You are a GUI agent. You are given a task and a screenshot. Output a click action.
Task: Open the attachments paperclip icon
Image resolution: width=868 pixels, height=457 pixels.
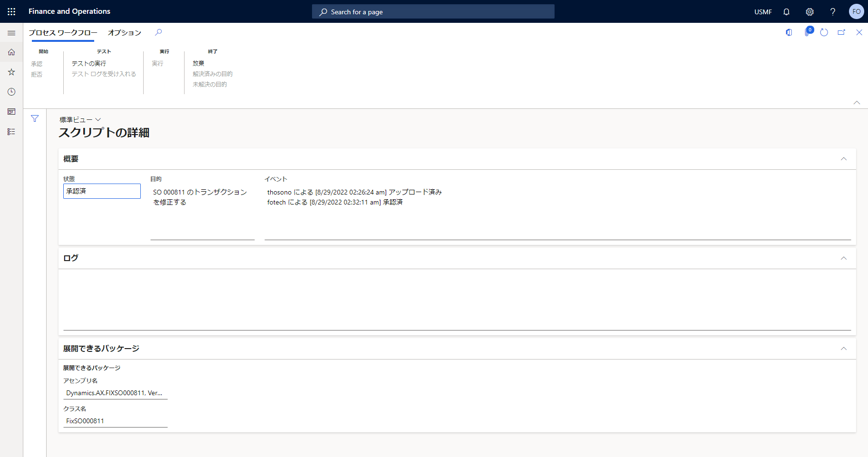pos(807,32)
